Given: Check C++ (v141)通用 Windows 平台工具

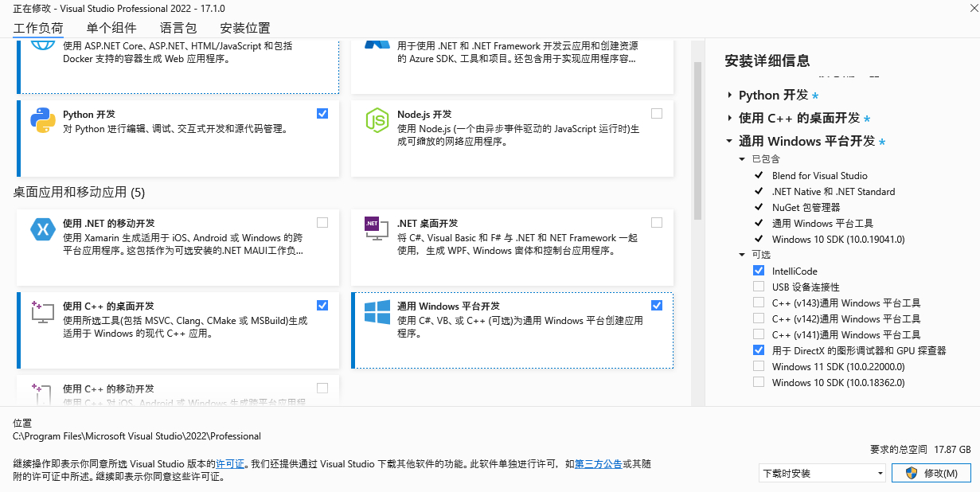Looking at the screenshot, I should (758, 334).
